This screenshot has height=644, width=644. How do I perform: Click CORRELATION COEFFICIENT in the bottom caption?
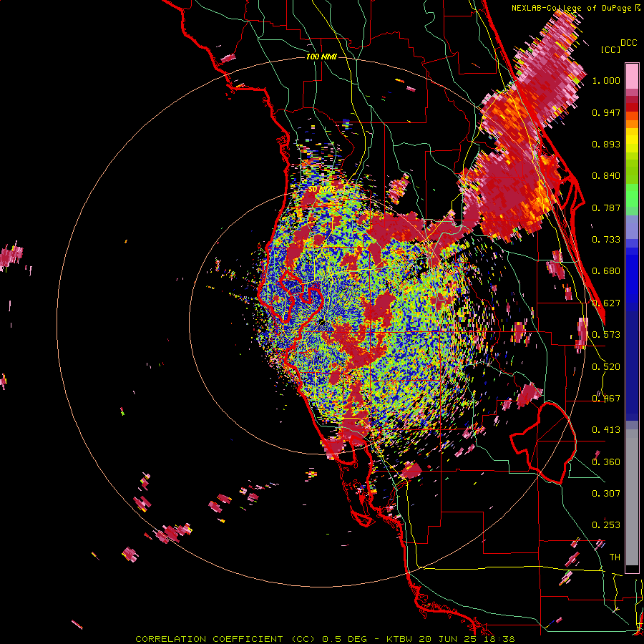[209, 639]
